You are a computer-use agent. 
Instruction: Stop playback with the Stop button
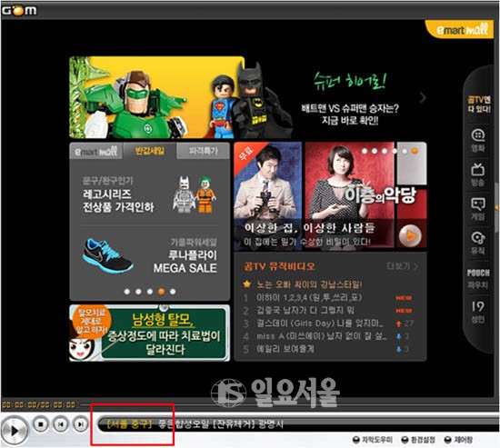[41, 424]
